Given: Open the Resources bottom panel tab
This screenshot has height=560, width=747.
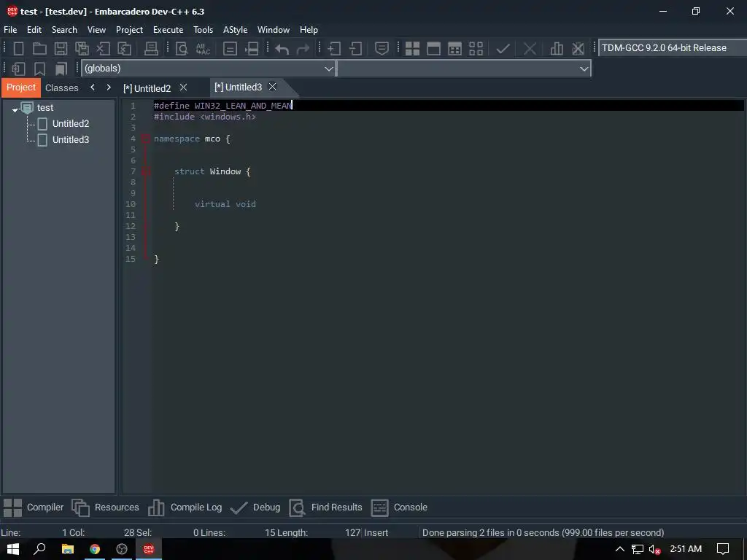Looking at the screenshot, I should tap(106, 507).
